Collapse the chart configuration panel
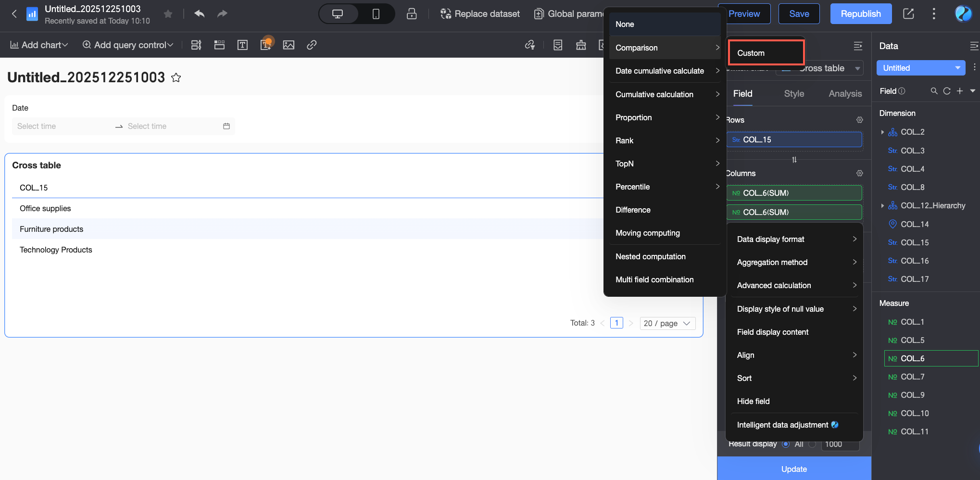980x480 pixels. tap(858, 46)
